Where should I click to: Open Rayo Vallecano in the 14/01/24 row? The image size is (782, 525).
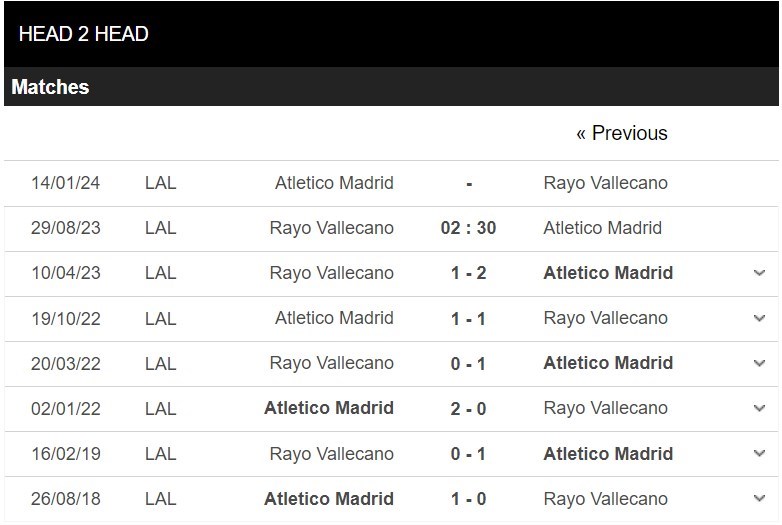pyautogui.click(x=605, y=183)
